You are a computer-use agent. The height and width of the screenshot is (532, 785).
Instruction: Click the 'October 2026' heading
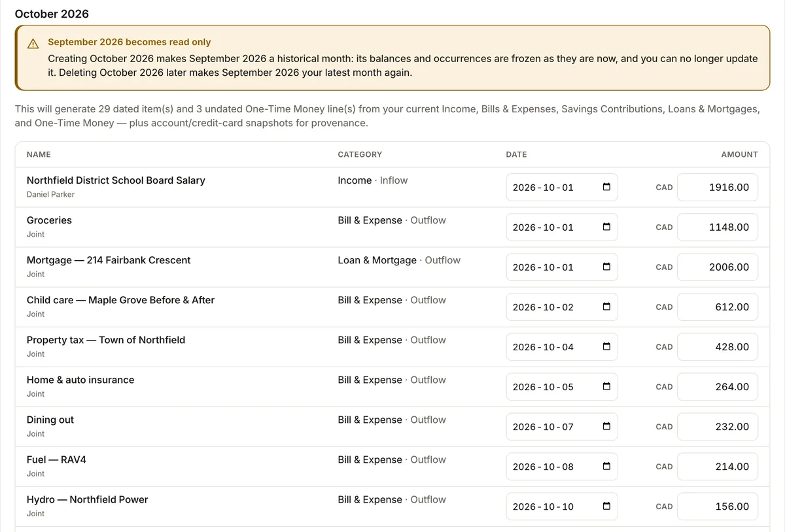point(52,14)
